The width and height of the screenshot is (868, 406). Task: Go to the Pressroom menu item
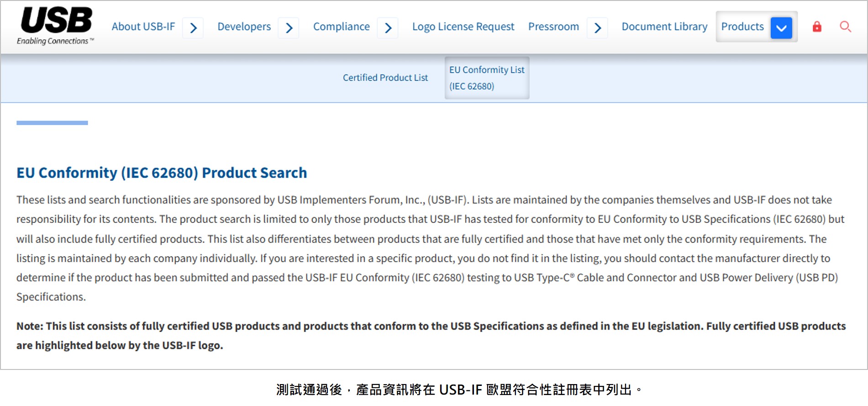click(553, 26)
